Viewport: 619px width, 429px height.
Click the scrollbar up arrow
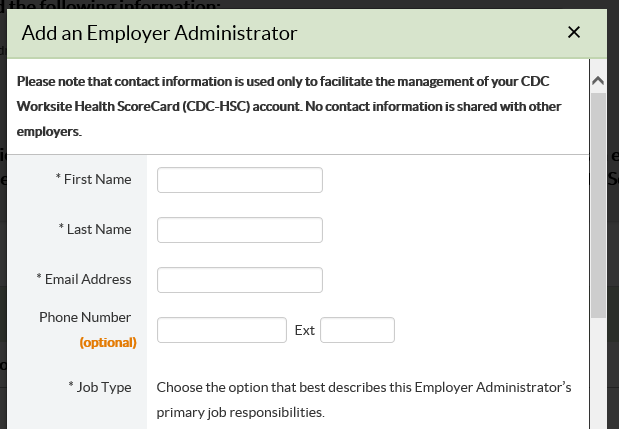598,80
